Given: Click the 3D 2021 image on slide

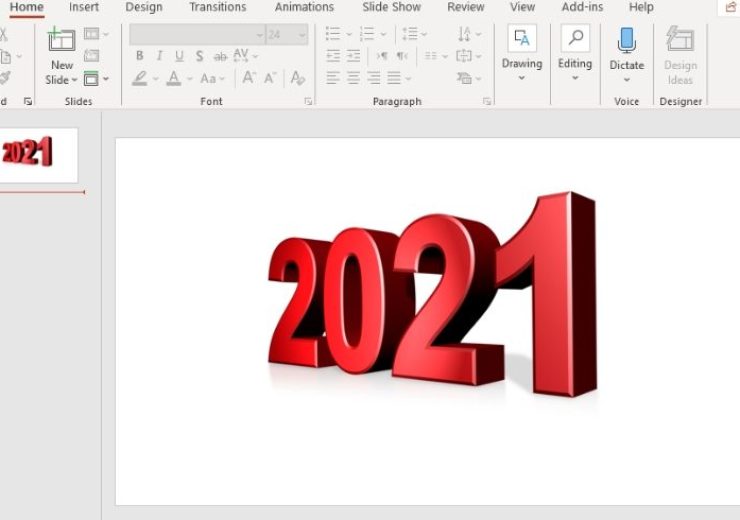Looking at the screenshot, I should pos(432,295).
